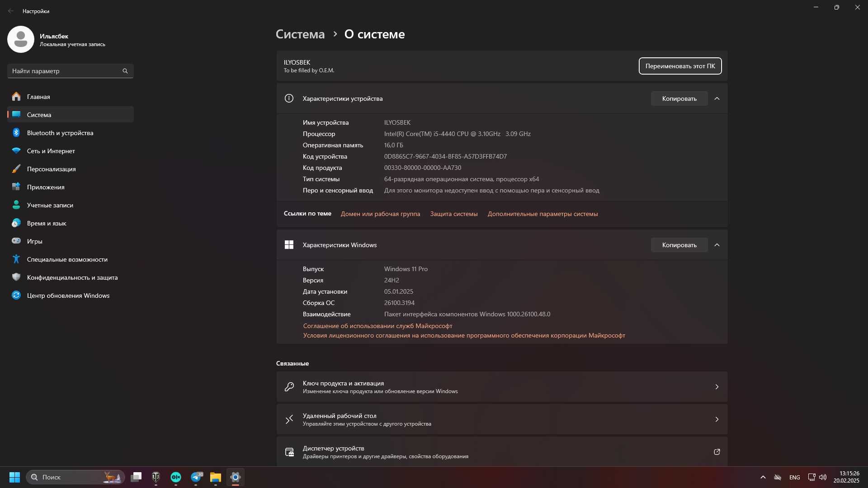Show hidden system tray icons
Screen dimensions: 868x488
pos(763,477)
